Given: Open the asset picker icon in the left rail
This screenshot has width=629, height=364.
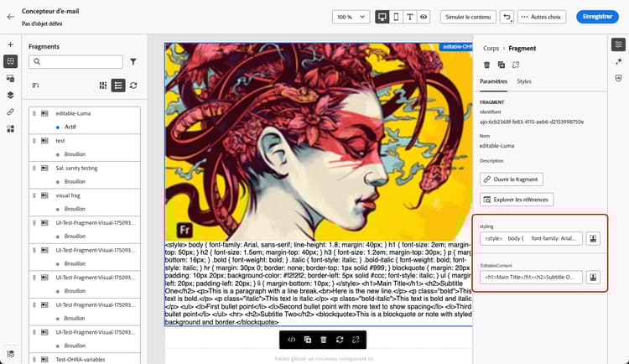Looking at the screenshot, I should click(x=10, y=78).
